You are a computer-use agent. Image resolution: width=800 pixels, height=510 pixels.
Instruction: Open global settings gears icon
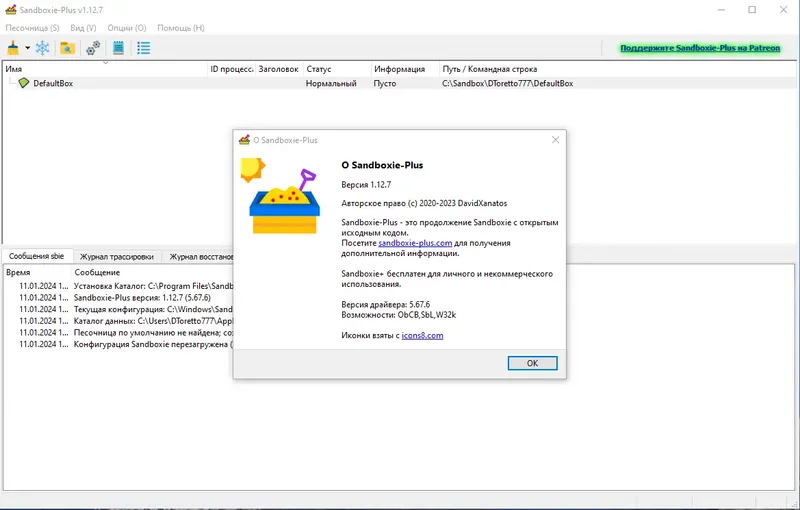click(x=93, y=48)
